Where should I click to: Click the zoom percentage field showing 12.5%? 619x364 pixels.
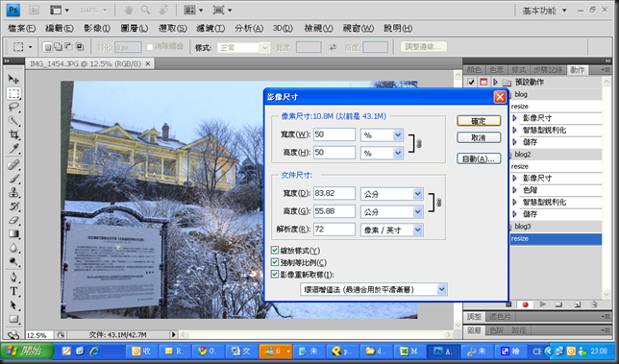coord(39,335)
